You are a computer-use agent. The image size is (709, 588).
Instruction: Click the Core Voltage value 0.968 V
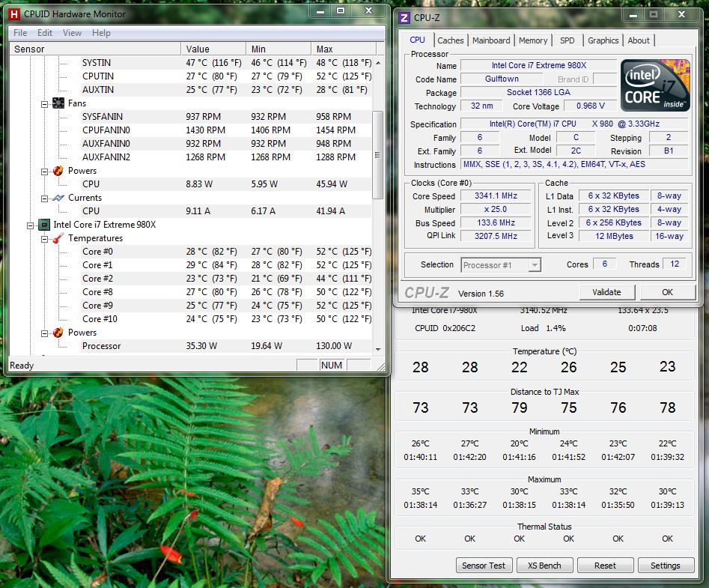coord(590,106)
